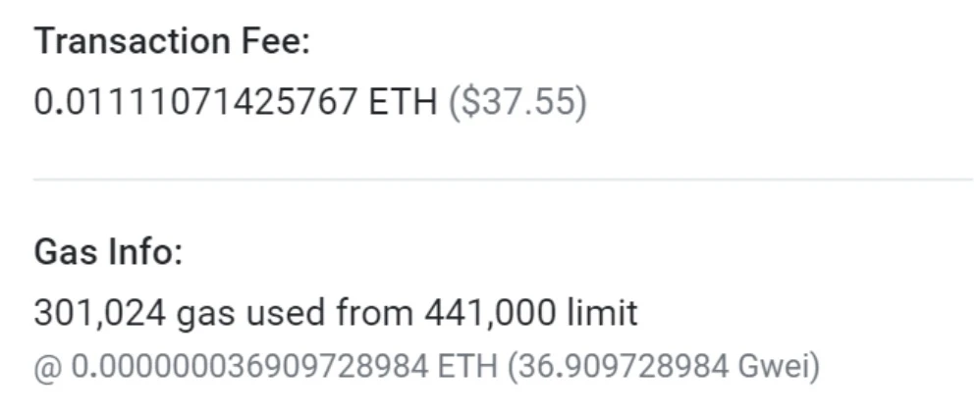Click the word "Gas" in the Gas Info heading
Image resolution: width=980 pixels, height=416 pixels.
63,252
